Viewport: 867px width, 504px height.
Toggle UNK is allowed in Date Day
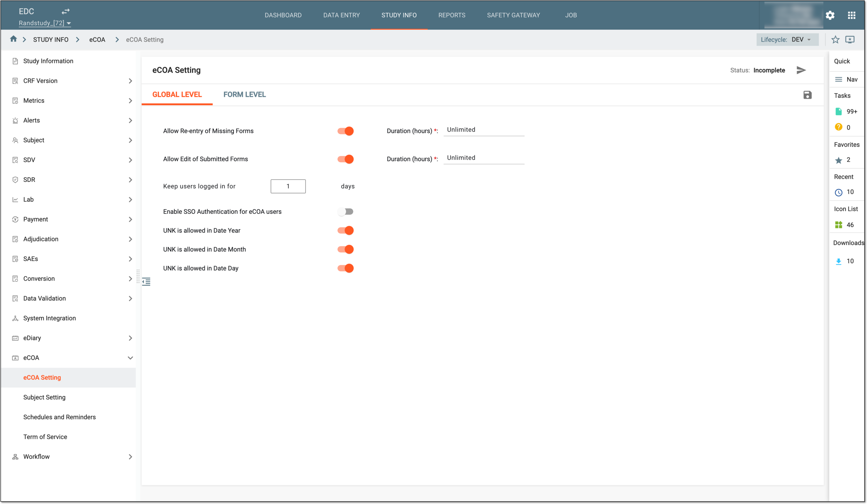pyautogui.click(x=345, y=268)
